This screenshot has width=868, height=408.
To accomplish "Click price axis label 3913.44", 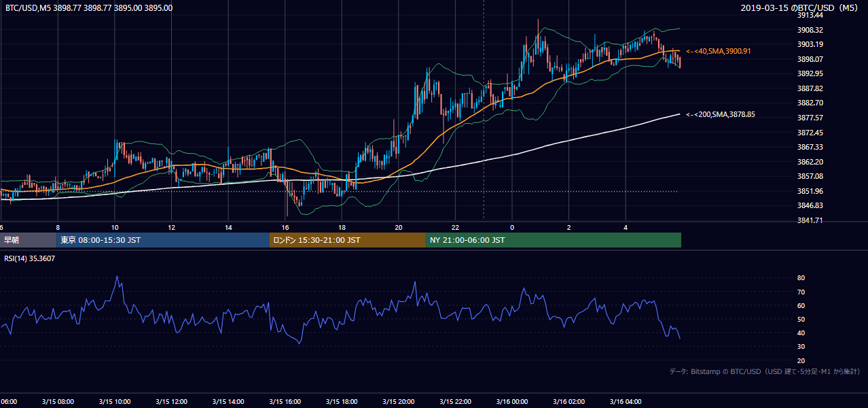I will click(810, 15).
